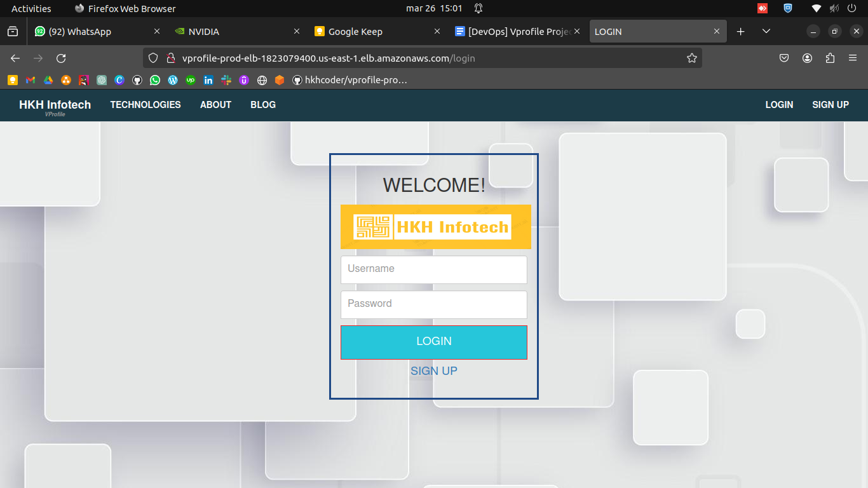Image resolution: width=868 pixels, height=488 pixels.
Task: Open the Slack bookmark icon
Action: tap(226, 80)
